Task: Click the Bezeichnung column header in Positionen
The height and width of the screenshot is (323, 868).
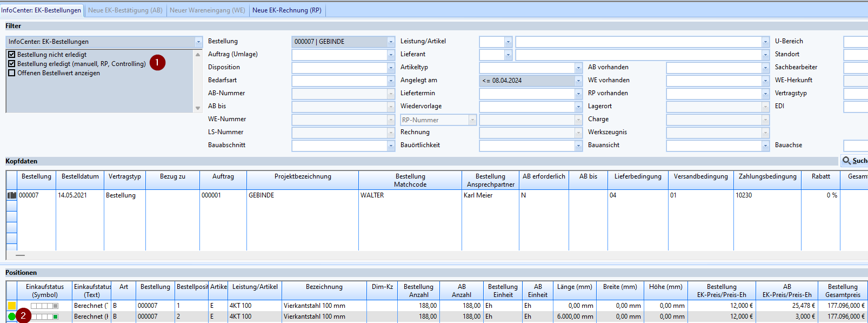Action: tap(324, 287)
